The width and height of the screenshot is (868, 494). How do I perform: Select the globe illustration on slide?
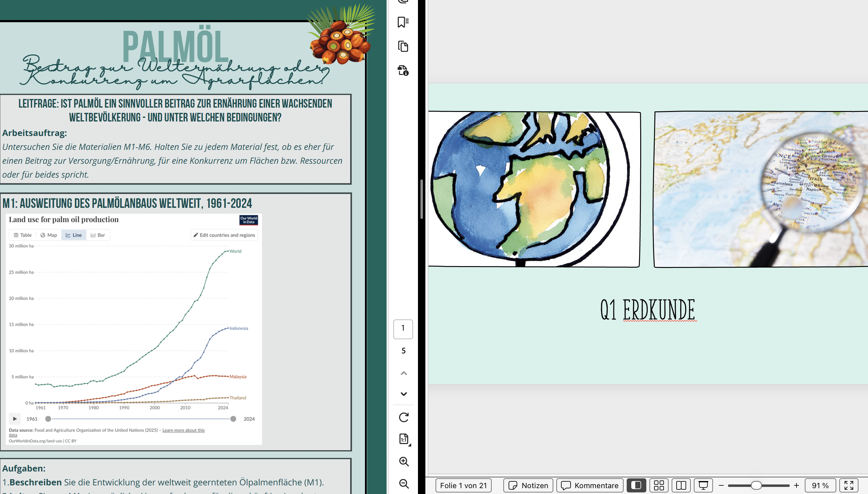(534, 189)
